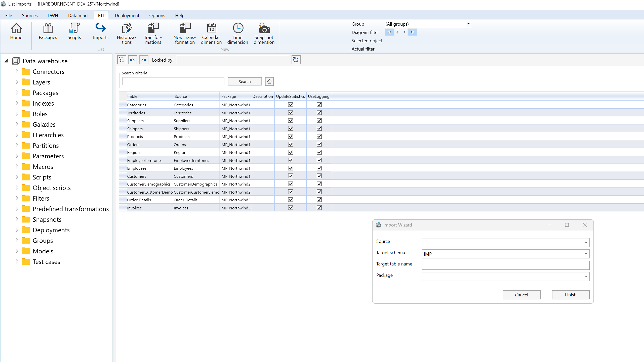The height and width of the screenshot is (362, 644).
Task: Click the Connectors folder icon
Action: click(26, 72)
